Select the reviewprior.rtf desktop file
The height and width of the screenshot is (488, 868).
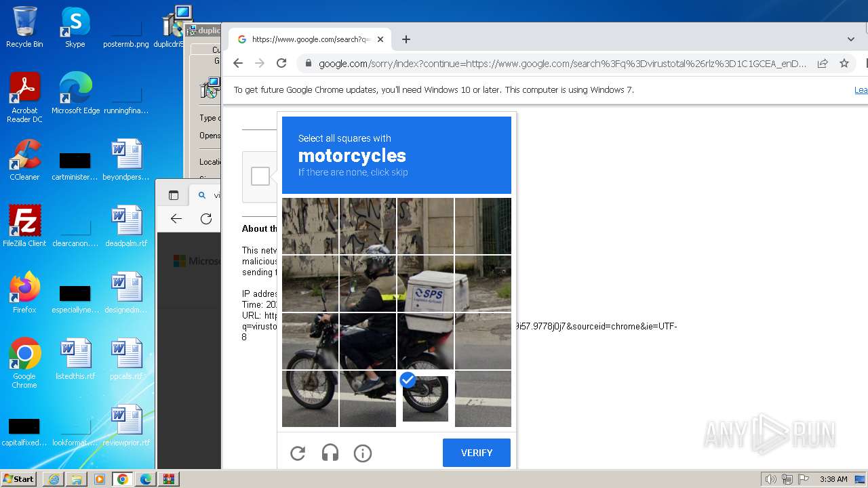126,426
